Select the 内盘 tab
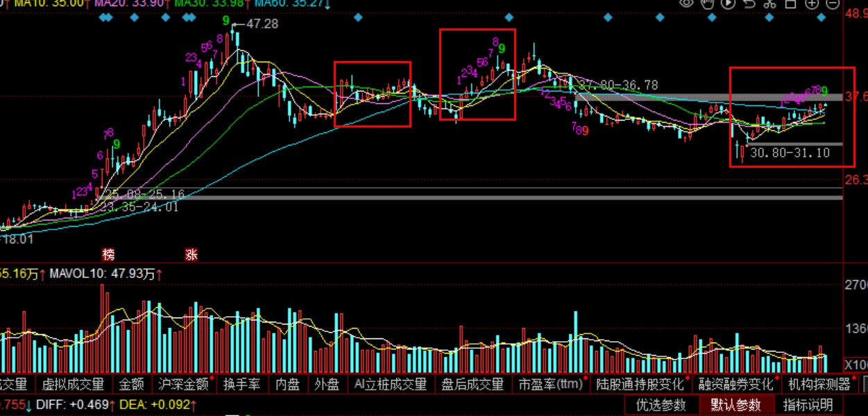The height and width of the screenshot is (416, 868). 287,383
